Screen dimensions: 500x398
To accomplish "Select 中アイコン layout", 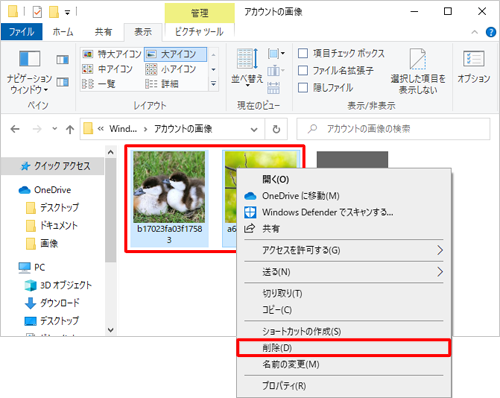I will pyautogui.click(x=108, y=69).
